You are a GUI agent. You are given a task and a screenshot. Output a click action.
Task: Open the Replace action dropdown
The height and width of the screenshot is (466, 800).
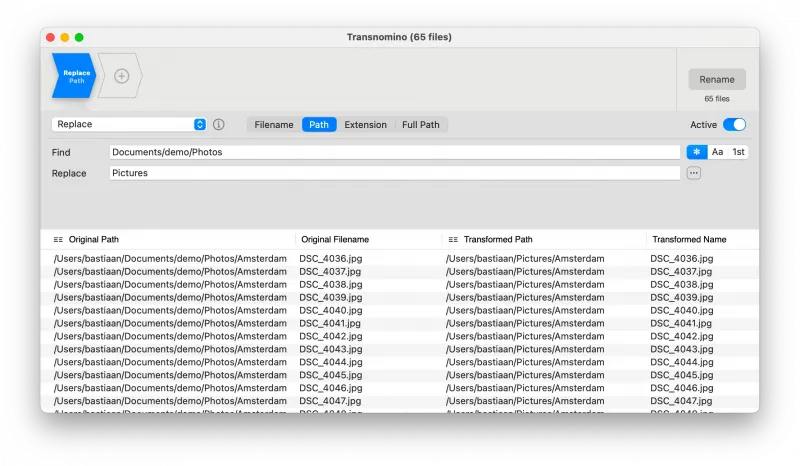129,125
